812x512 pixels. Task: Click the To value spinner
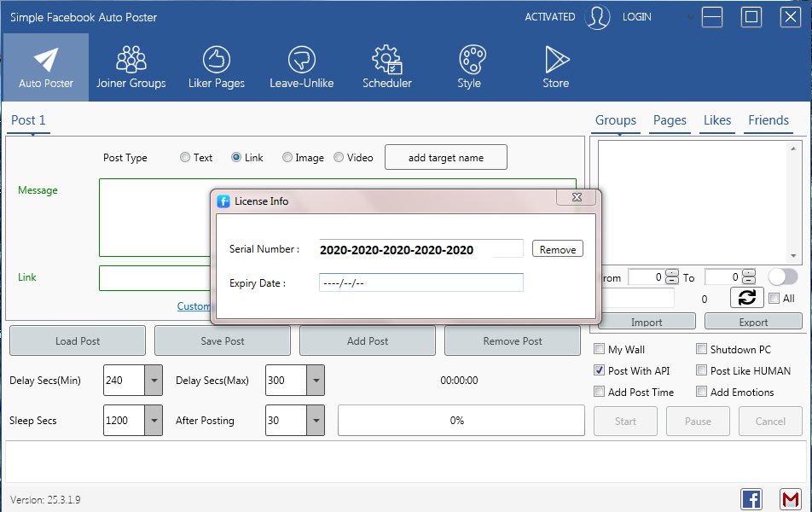click(748, 276)
